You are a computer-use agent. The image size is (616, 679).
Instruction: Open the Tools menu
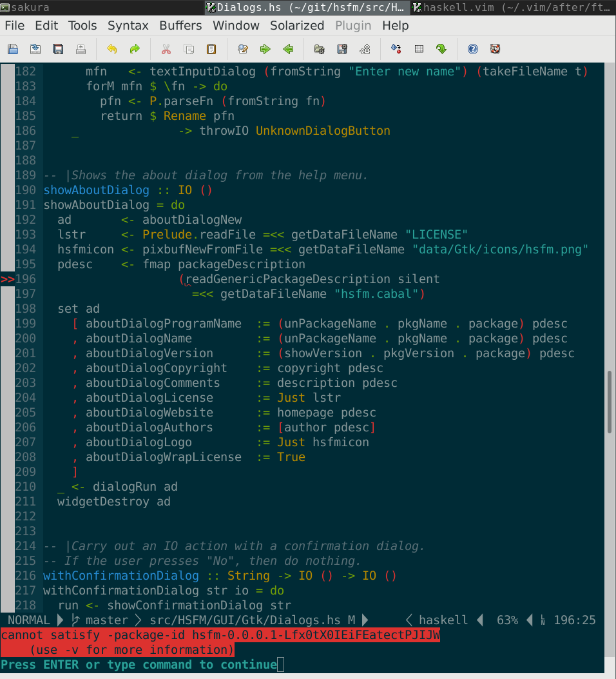82,26
